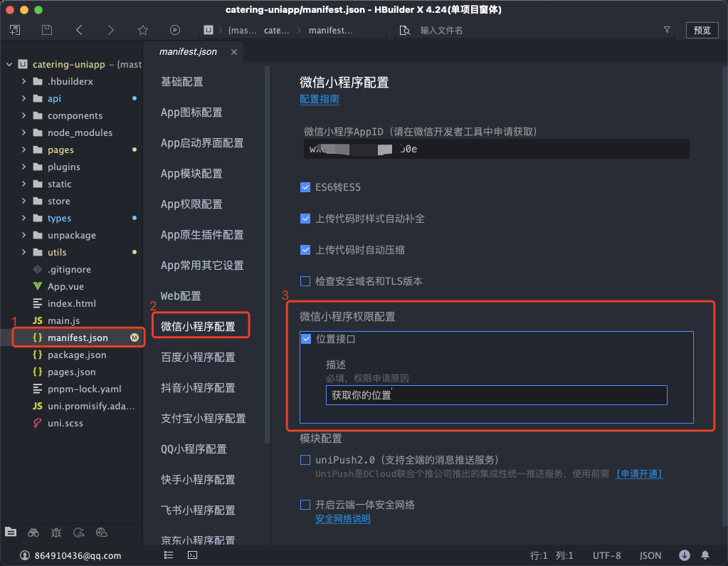Click the config menu vertical scrollbar
The height and width of the screenshot is (566, 728).
[x=267, y=254]
